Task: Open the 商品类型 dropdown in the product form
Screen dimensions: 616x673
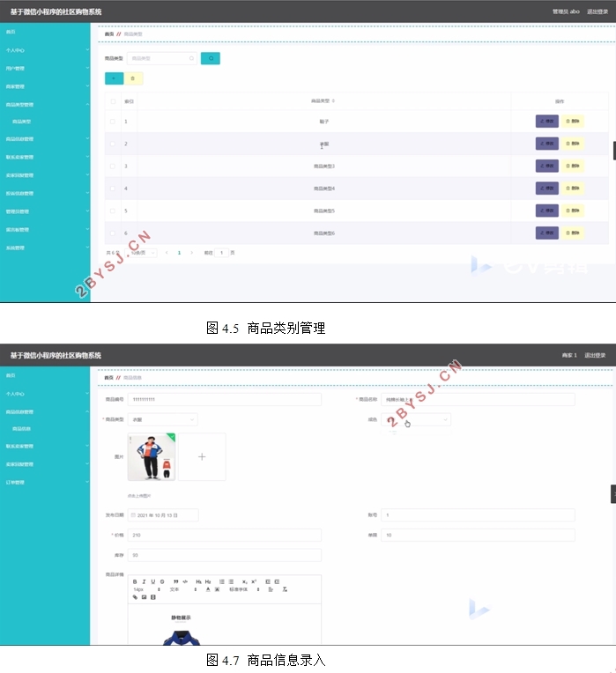Action: 162,420
